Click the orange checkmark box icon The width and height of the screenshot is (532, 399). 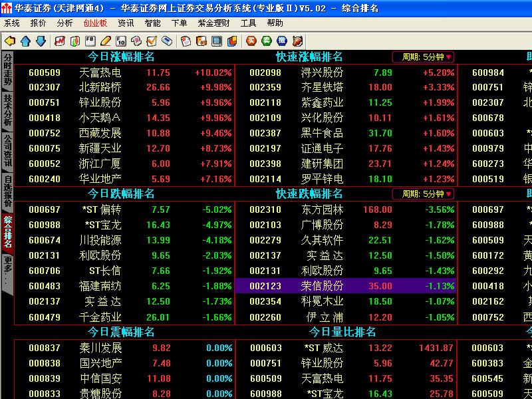pos(152,41)
